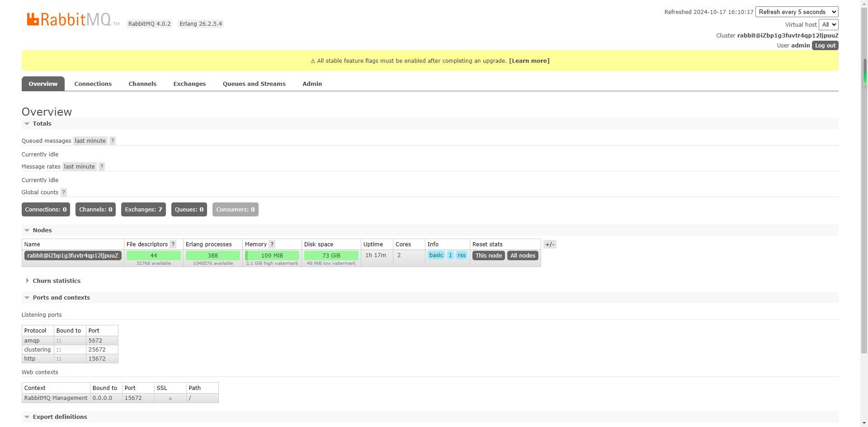Click the 0.0.0.0 bound-to cell
The image size is (868, 427).
click(106, 398)
